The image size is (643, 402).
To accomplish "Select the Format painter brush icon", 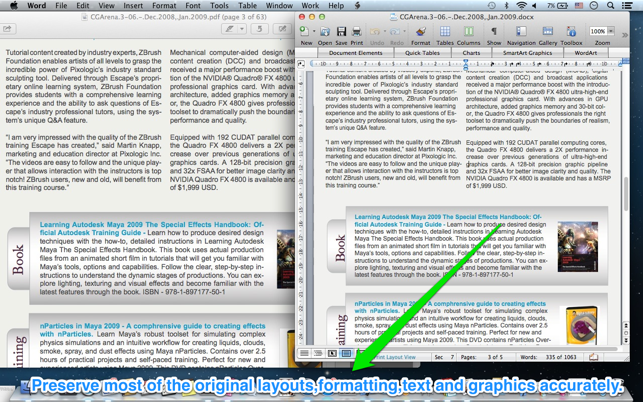I will 421,31.
